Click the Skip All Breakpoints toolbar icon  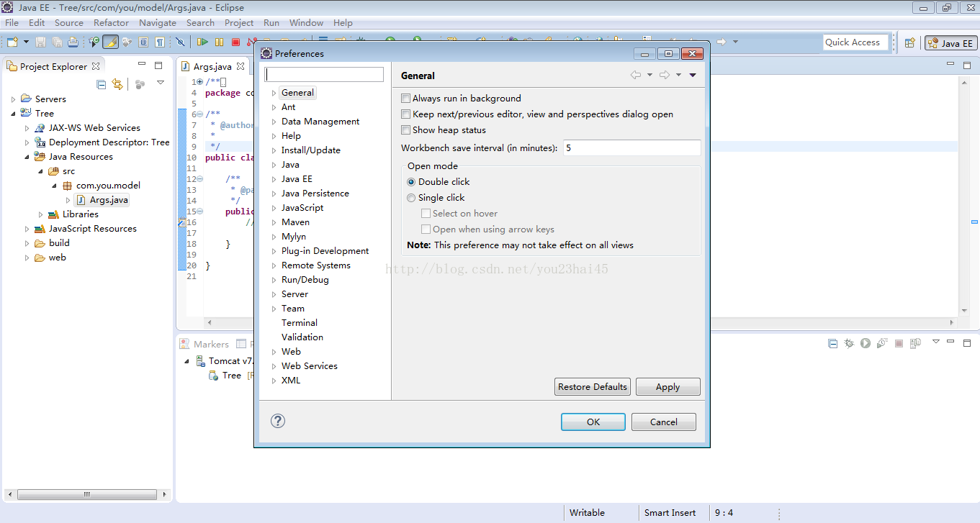click(x=180, y=42)
